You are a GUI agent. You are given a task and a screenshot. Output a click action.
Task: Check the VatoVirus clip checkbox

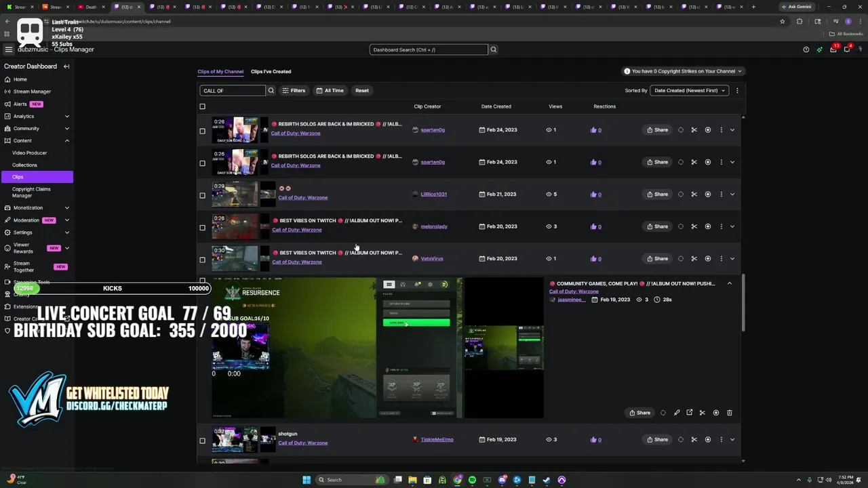[x=202, y=260]
